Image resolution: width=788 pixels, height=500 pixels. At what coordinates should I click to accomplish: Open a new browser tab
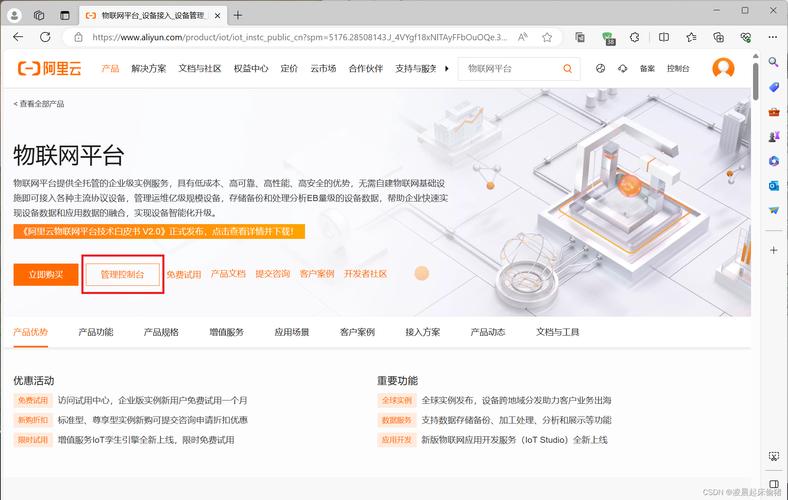coord(238,16)
